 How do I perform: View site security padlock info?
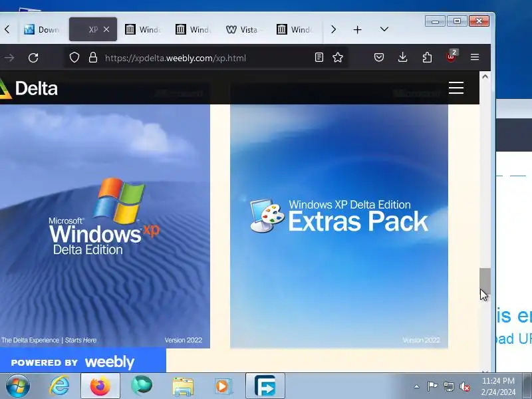93,58
